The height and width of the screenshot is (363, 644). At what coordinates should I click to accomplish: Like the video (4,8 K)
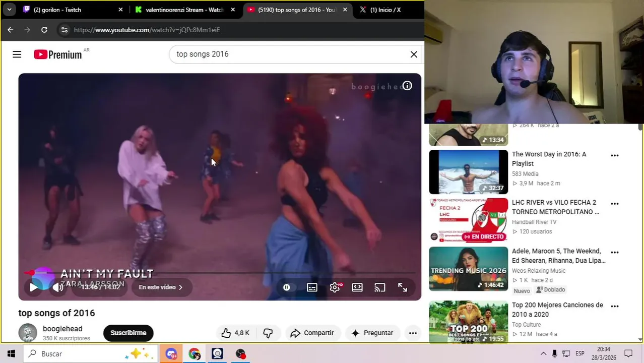(x=235, y=333)
